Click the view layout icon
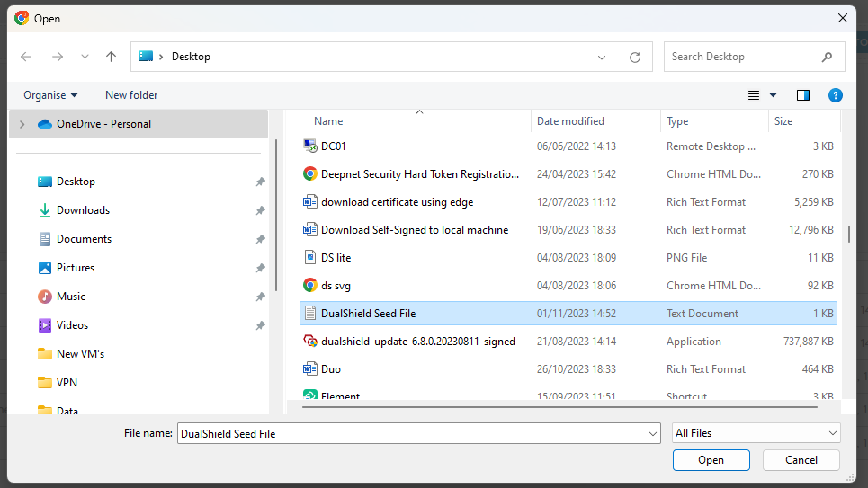 tap(754, 95)
